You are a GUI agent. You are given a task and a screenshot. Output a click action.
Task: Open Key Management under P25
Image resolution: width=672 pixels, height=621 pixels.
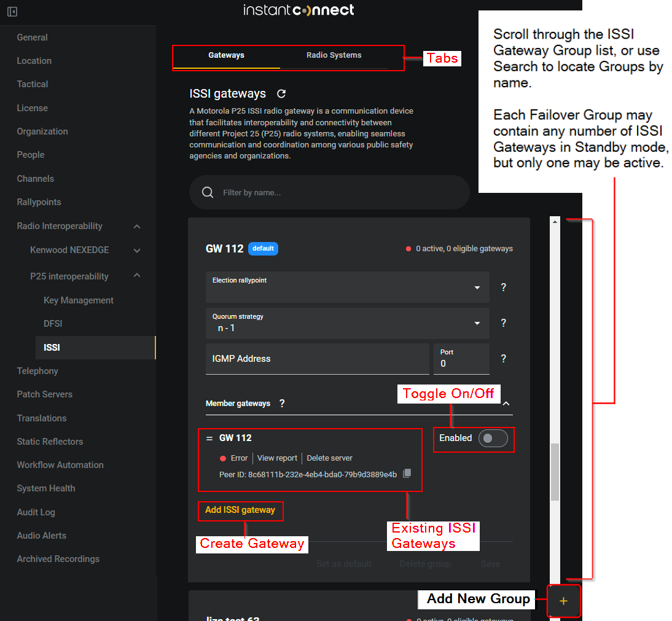(79, 300)
